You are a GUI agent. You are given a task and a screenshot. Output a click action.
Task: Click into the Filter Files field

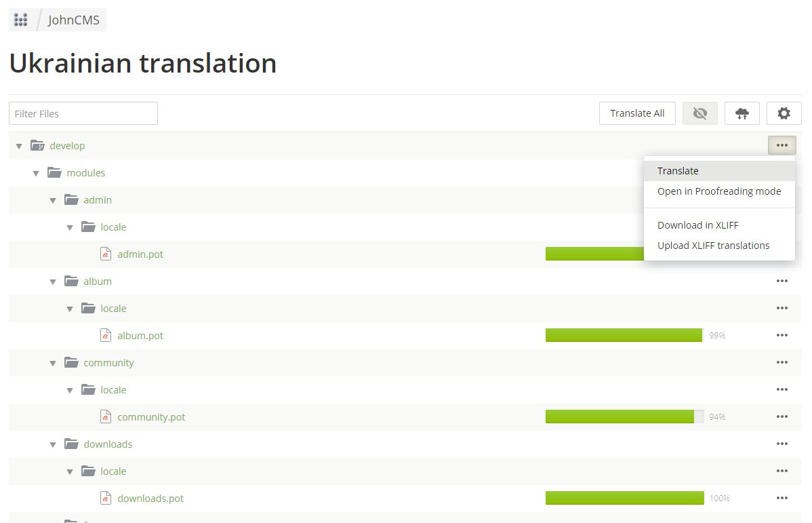[83, 113]
